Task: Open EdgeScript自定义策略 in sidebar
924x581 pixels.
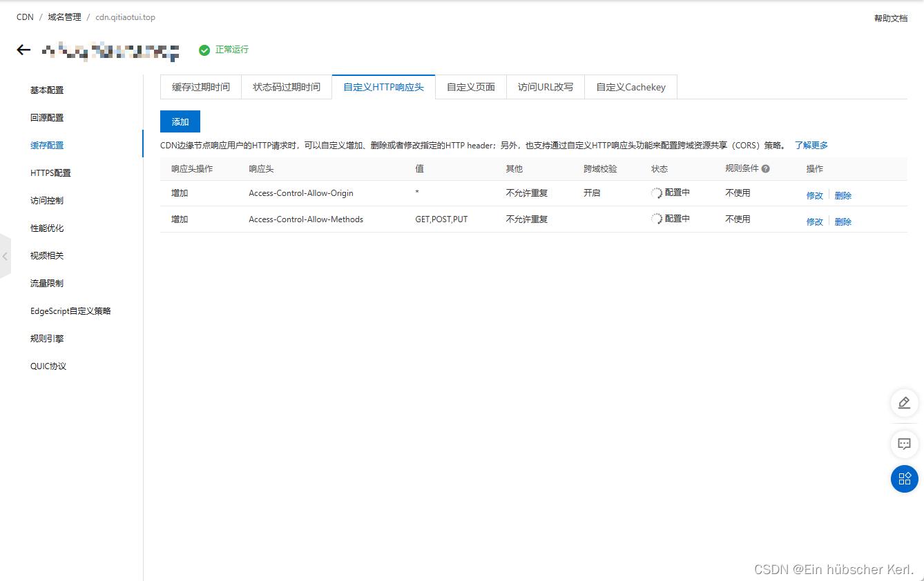Action: point(70,311)
